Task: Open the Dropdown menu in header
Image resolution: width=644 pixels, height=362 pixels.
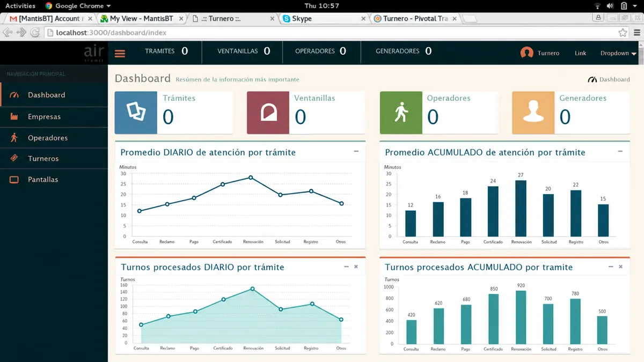Action: 618,53
